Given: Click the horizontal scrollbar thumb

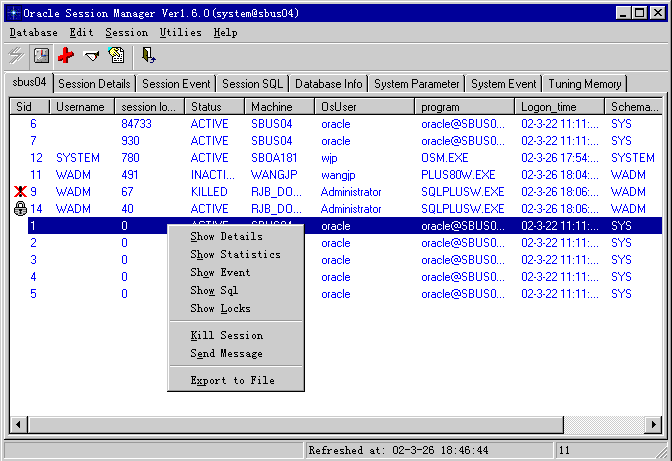Looking at the screenshot, I should coord(296,425).
